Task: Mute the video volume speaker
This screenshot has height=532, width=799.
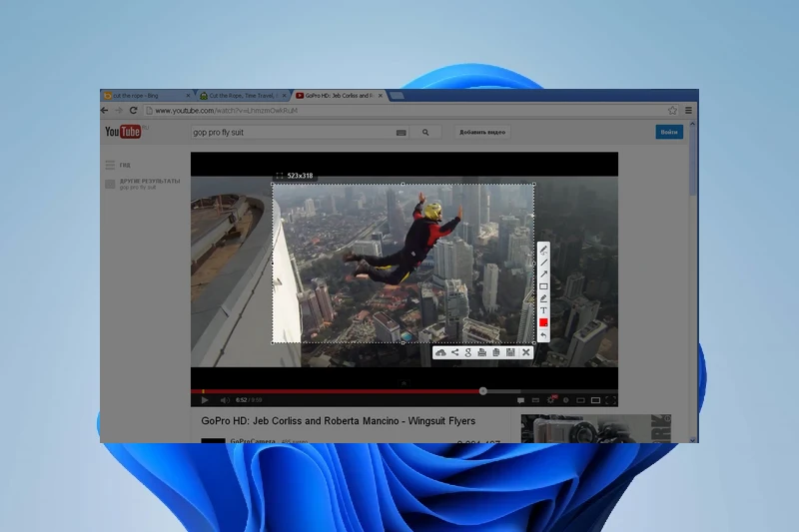Action: [225, 400]
